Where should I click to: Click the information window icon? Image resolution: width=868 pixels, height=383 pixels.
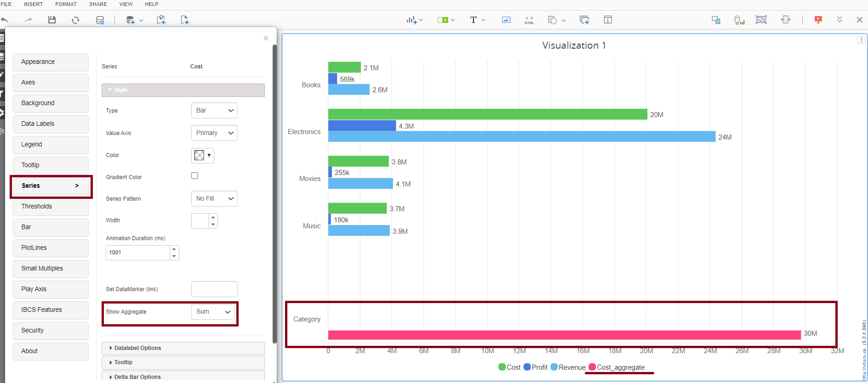click(x=608, y=20)
